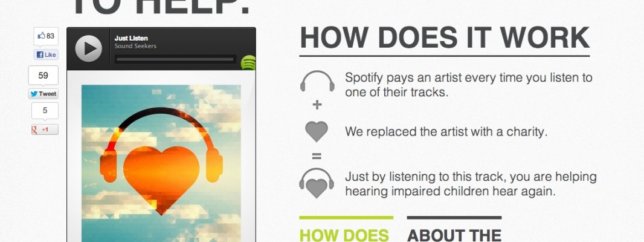644x242 pixels.
Task: Click the gray headphones icon
Action: click(x=317, y=81)
